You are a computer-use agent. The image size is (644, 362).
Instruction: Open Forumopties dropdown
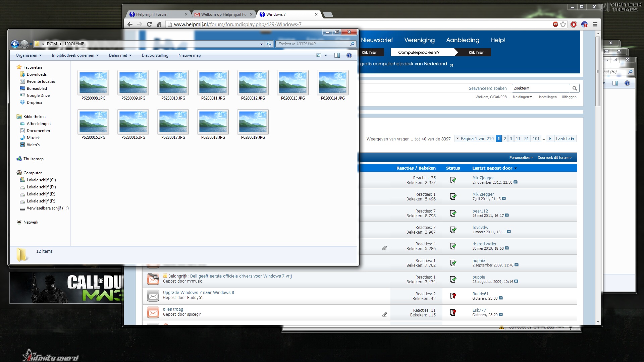pos(521,158)
